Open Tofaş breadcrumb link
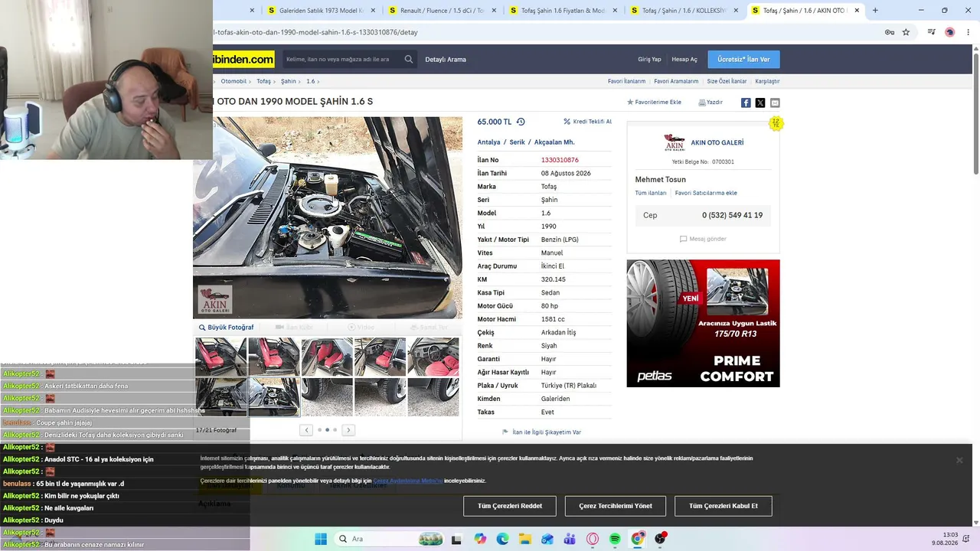980x551 pixels. [x=263, y=81]
